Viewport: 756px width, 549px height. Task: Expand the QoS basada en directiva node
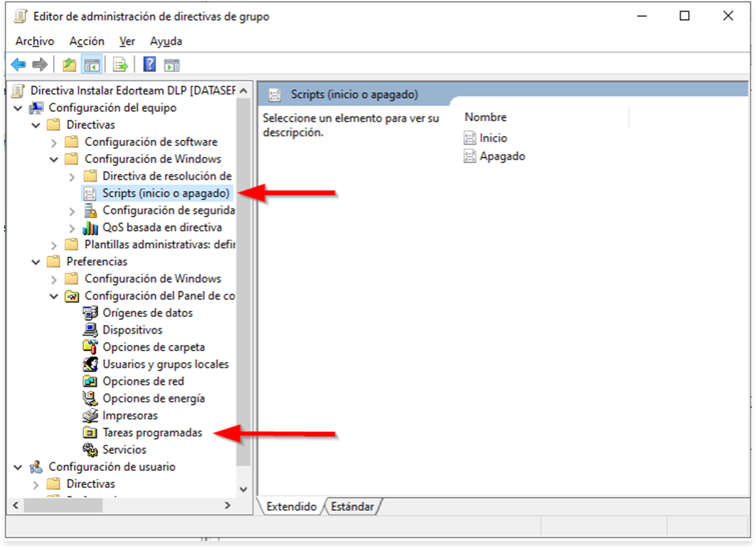[x=72, y=227]
